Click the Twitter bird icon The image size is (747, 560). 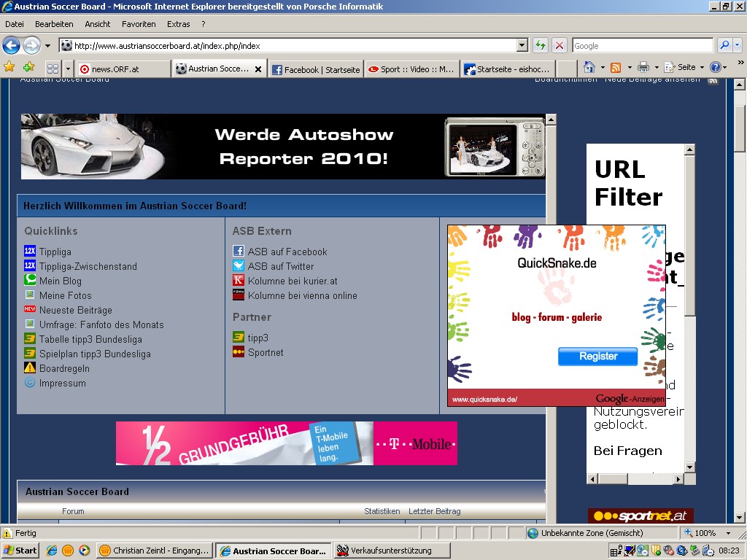239,265
